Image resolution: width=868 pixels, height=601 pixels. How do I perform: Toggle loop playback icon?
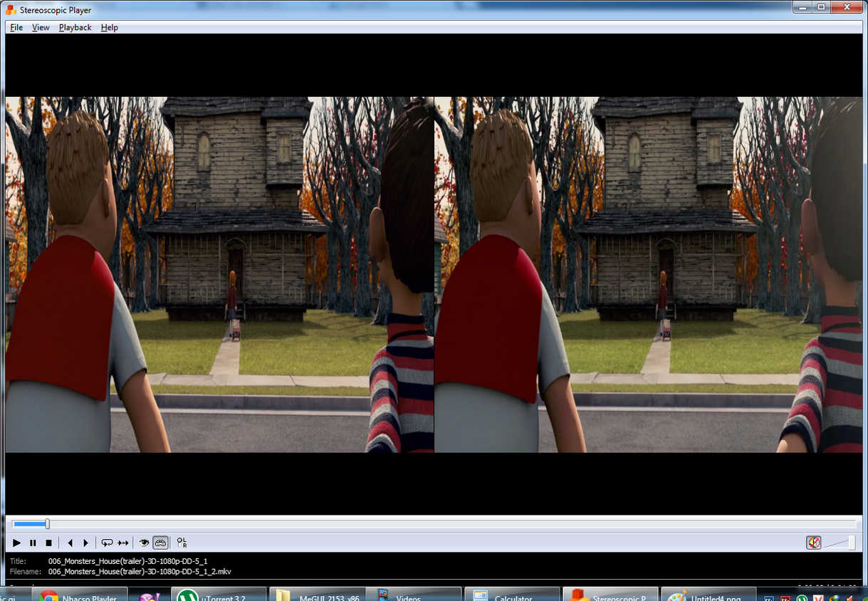(x=107, y=543)
